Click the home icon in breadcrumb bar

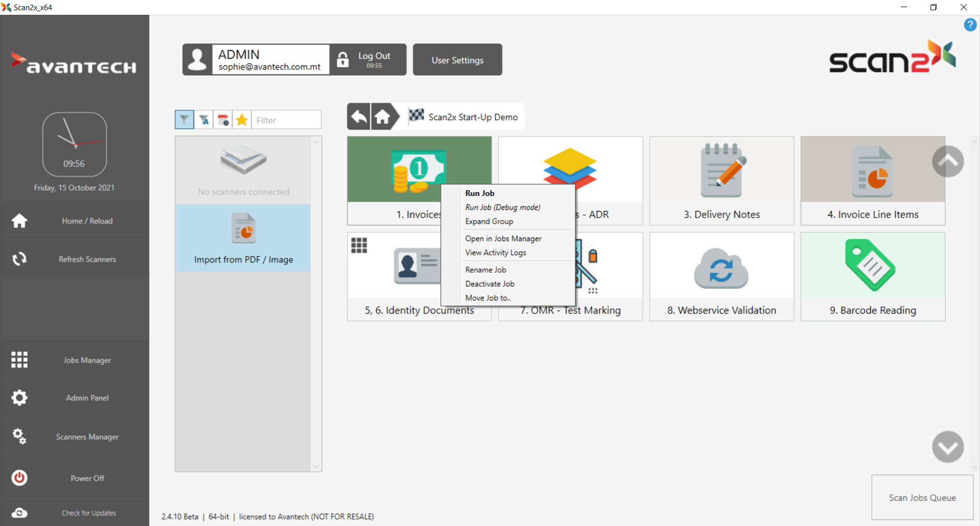tap(383, 117)
